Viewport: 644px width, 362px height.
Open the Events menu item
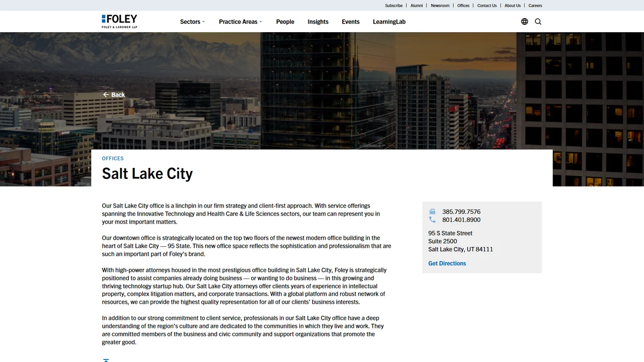click(351, 22)
